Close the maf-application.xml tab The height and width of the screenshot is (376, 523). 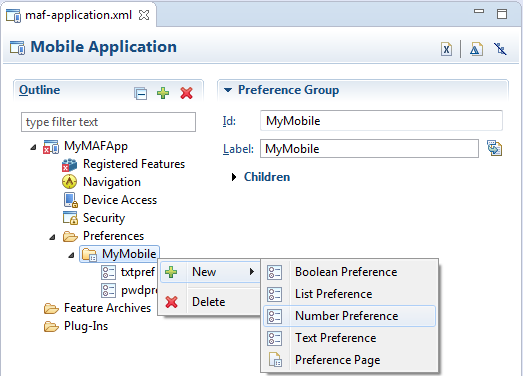pos(144,15)
